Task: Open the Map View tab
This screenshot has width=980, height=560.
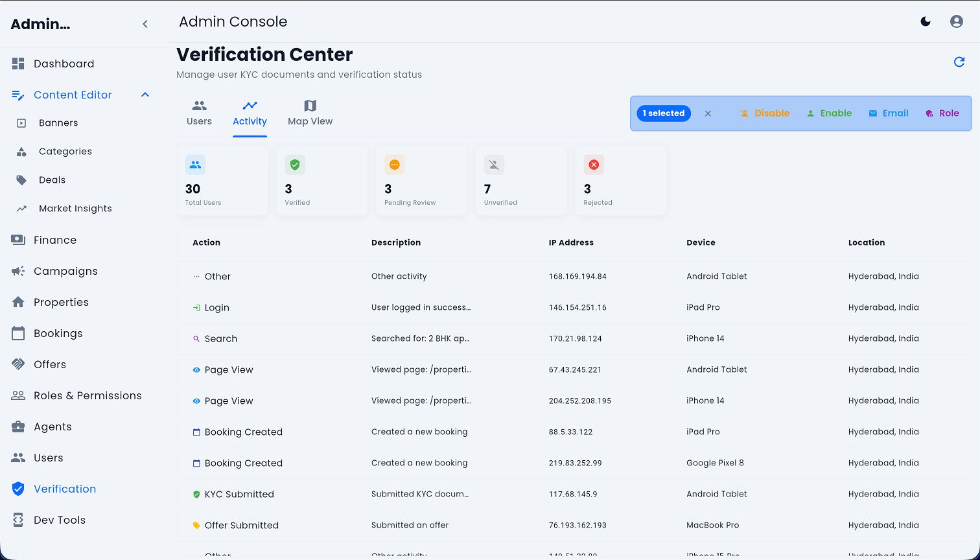Action: [x=310, y=113]
